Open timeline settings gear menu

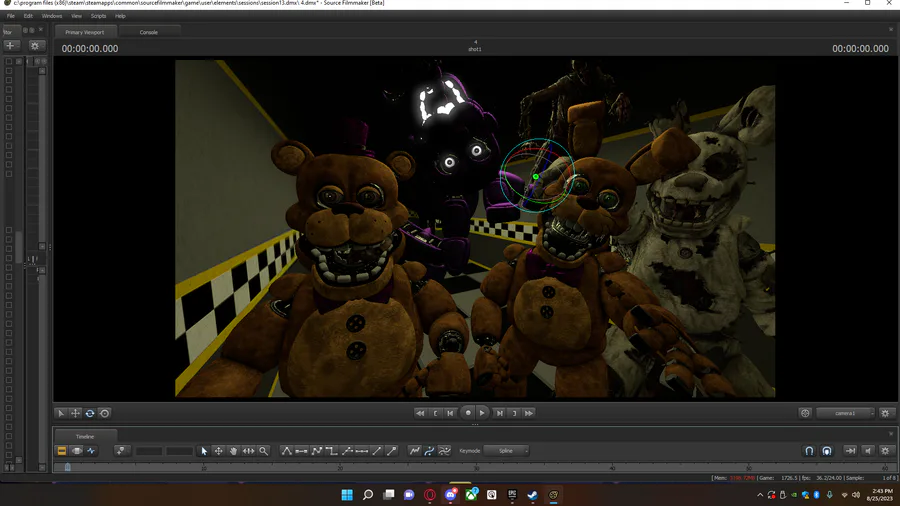point(885,451)
